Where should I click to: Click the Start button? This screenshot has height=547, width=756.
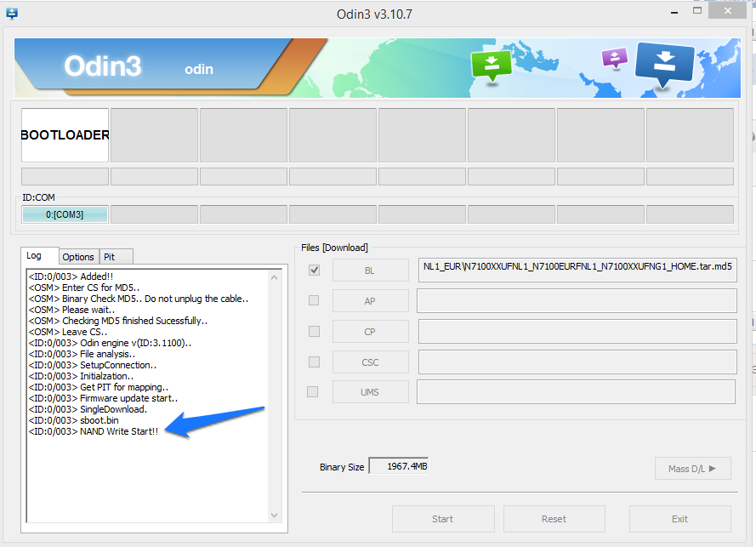[x=443, y=519]
